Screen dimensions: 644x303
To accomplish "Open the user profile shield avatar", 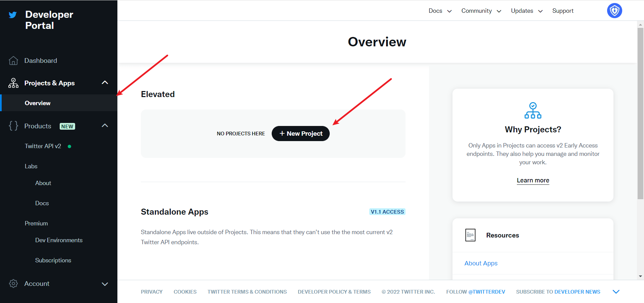I will [614, 11].
